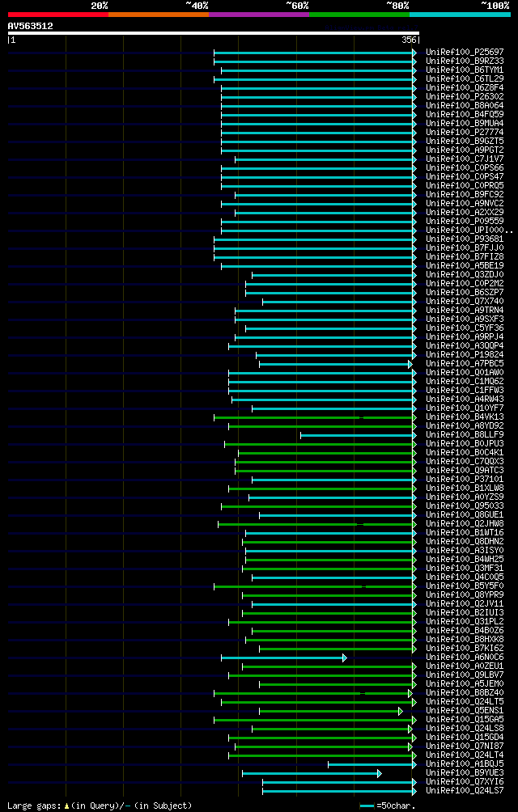The width and height of the screenshot is (518, 812).
Task: Select the UniRef100_Q8DHN2 label
Action: 465,541
